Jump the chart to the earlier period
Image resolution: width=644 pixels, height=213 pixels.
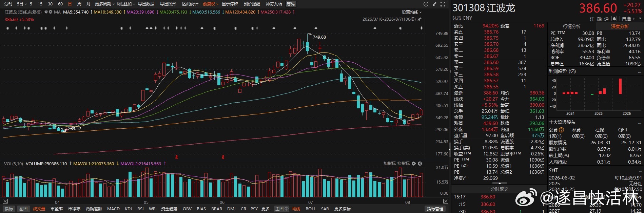pos(5,201)
